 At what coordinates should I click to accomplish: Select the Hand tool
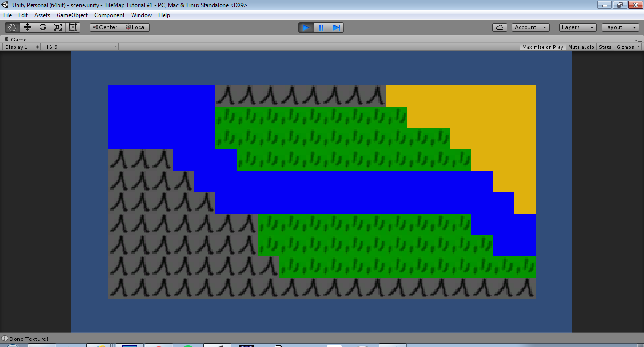[x=12, y=27]
